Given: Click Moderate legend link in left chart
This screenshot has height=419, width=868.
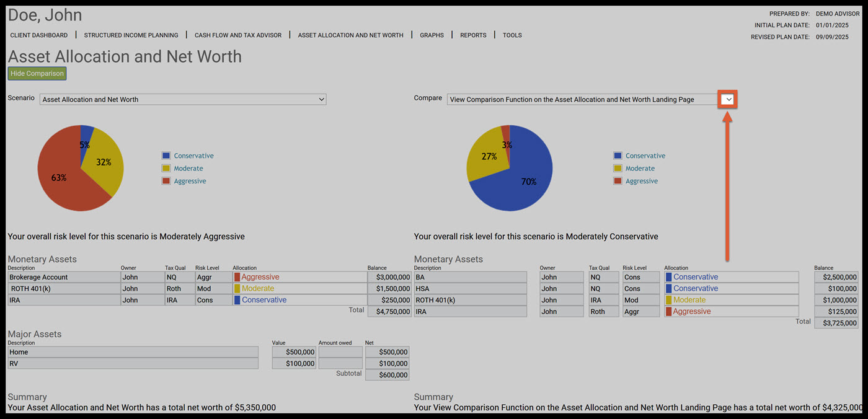Looking at the screenshot, I should click(188, 169).
